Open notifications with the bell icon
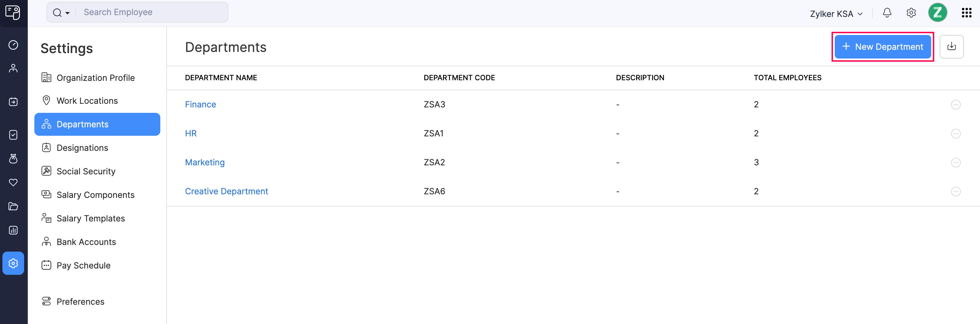 [x=887, y=13]
